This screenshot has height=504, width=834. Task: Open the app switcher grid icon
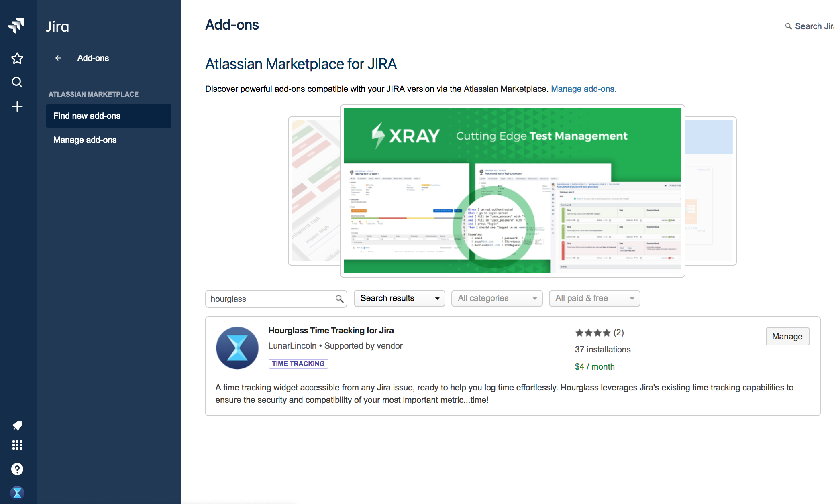17,445
